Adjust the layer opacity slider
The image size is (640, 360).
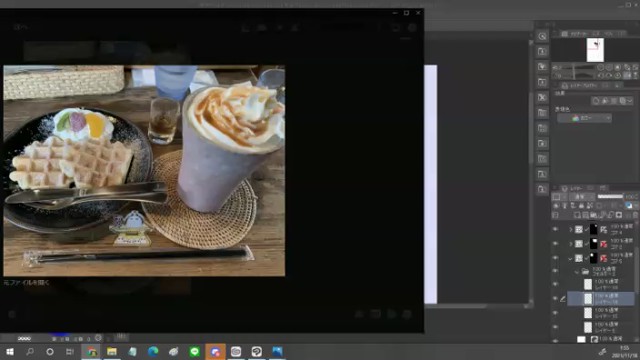[x=610, y=197]
